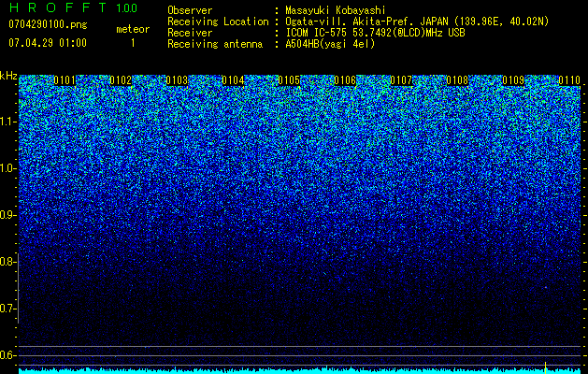Click the date stamp 07.04.29 01:00
Viewport: 588px width, 374px height.
(x=48, y=43)
